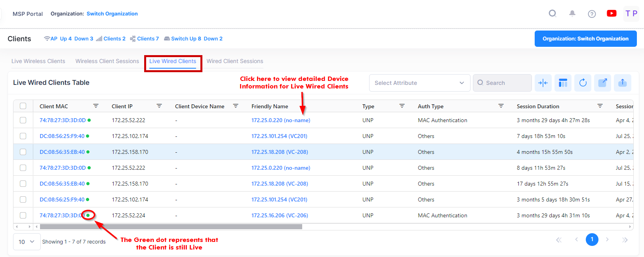Click the global search magnifier icon

click(x=553, y=14)
